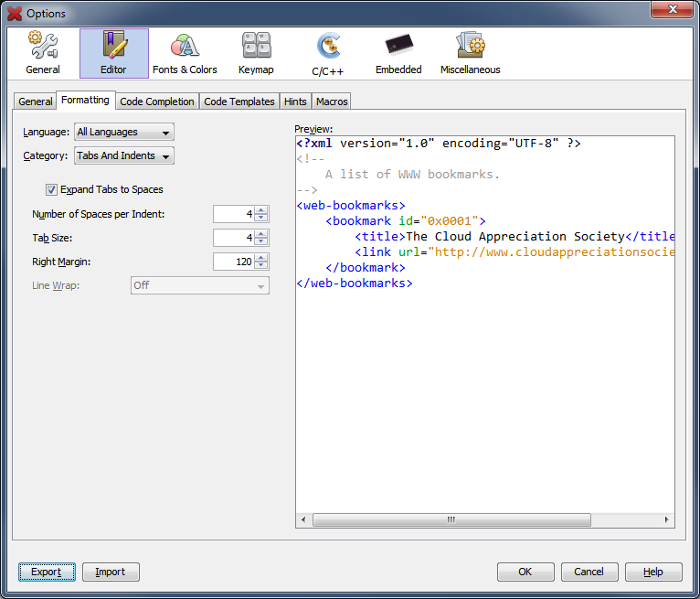Image resolution: width=700 pixels, height=599 pixels.
Task: Click the Spaces per Indent field
Action: click(234, 214)
